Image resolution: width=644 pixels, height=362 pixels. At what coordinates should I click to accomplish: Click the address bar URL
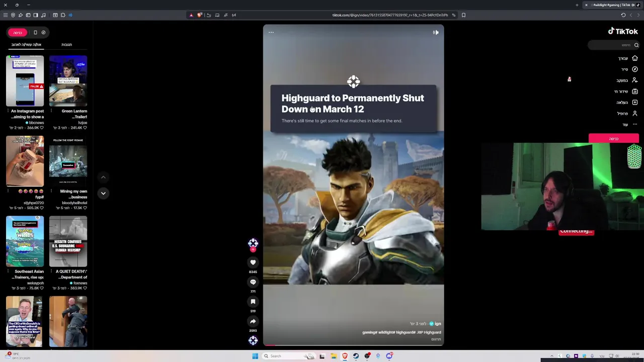point(390,15)
